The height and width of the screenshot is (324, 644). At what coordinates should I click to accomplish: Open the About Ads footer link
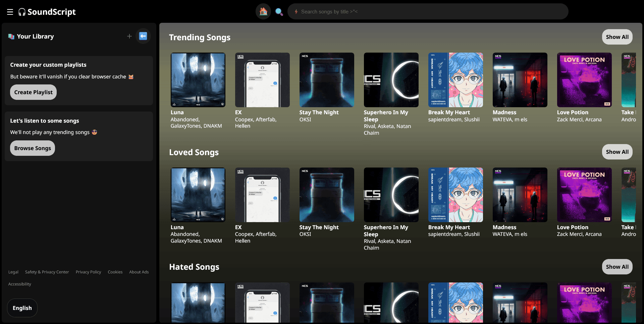tap(139, 272)
